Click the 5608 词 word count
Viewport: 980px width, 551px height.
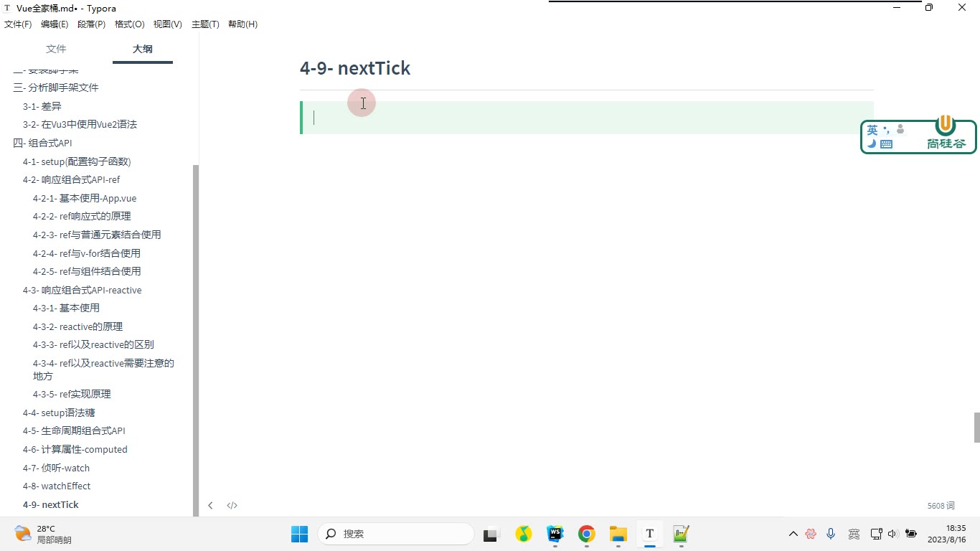coord(941,506)
